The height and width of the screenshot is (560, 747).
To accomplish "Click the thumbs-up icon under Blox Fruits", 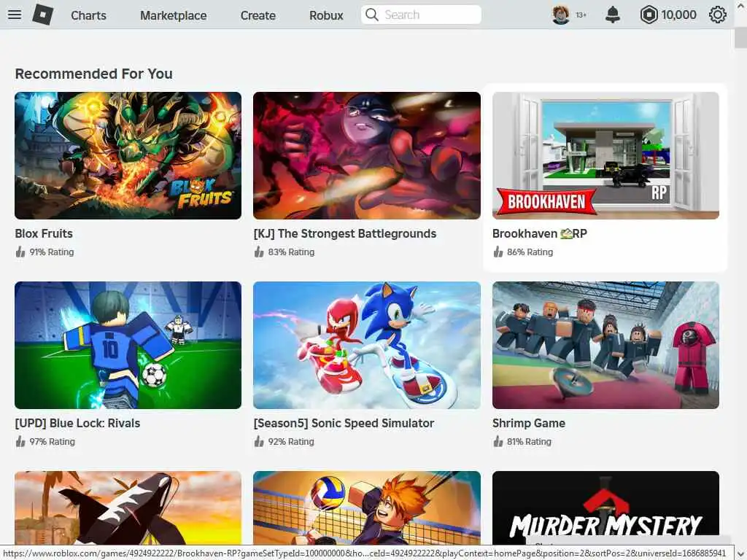I will 20,252.
